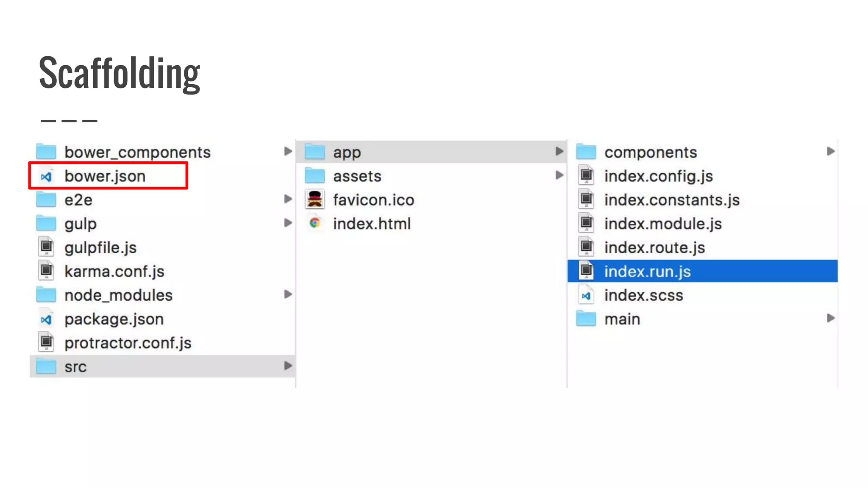Open the e2e folder
This screenshot has width=868, height=488.
[x=78, y=200]
